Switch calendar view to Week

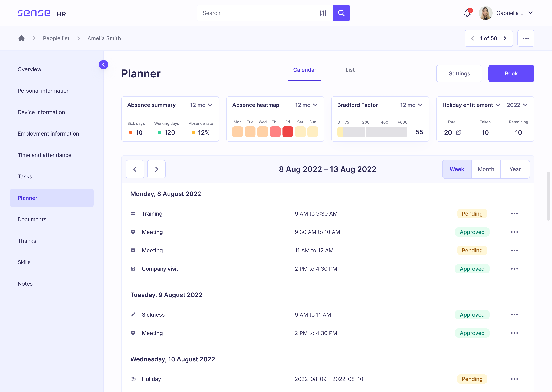point(457,169)
